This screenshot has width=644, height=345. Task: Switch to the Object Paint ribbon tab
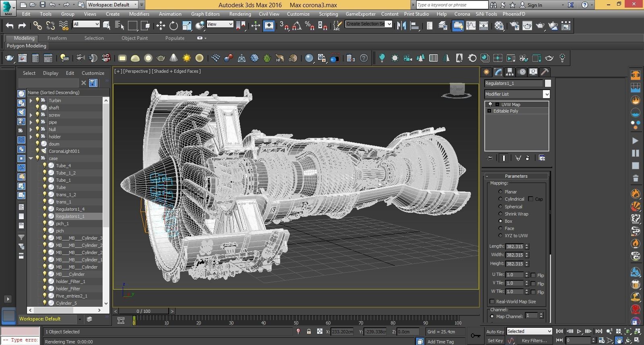tap(134, 38)
